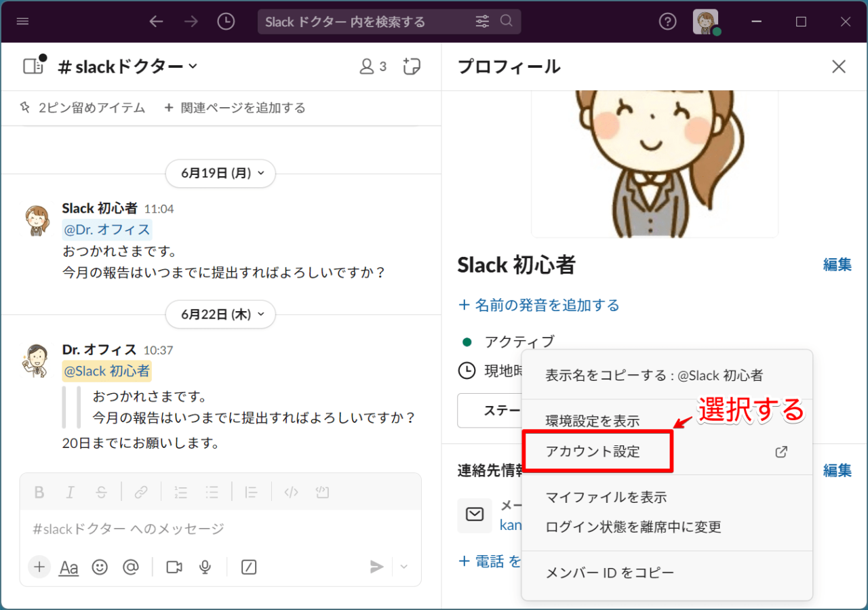Image resolution: width=868 pixels, height=610 pixels.
Task: Open the #slackドクター channel dropdown
Action: [128, 66]
